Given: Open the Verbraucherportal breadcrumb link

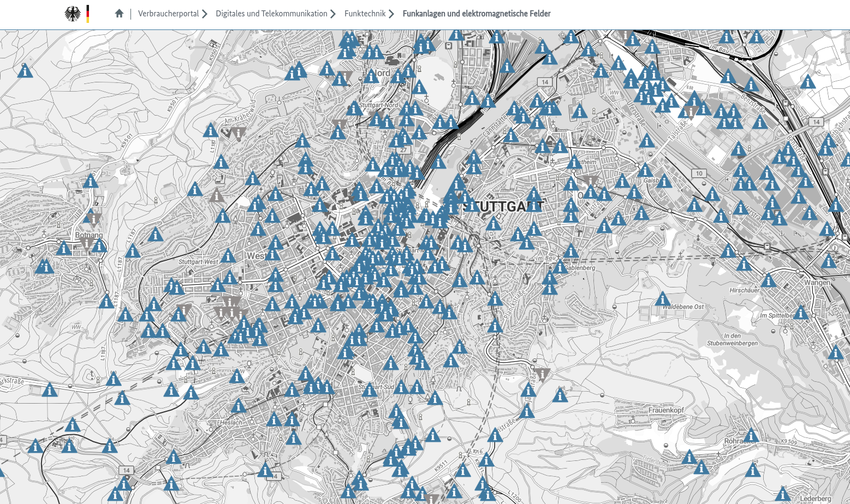Looking at the screenshot, I should [168, 14].
